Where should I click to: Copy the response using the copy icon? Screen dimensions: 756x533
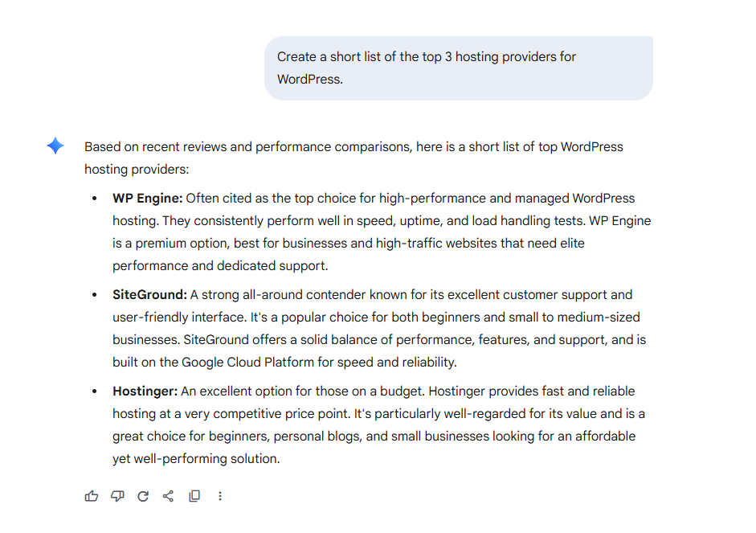194,496
